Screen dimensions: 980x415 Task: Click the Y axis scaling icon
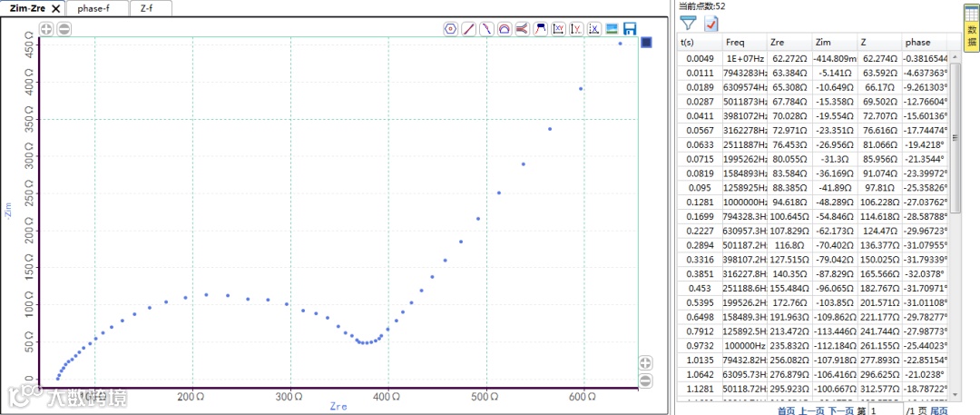point(576,28)
